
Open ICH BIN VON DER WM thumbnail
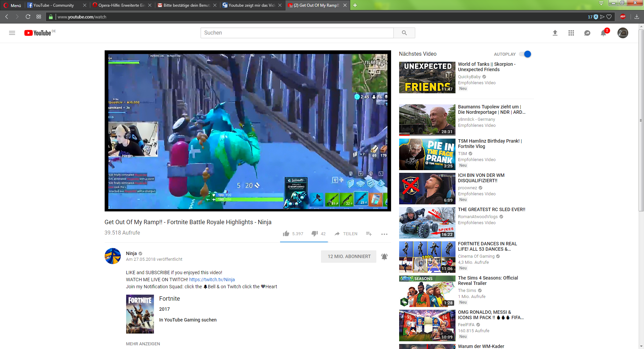tap(427, 189)
